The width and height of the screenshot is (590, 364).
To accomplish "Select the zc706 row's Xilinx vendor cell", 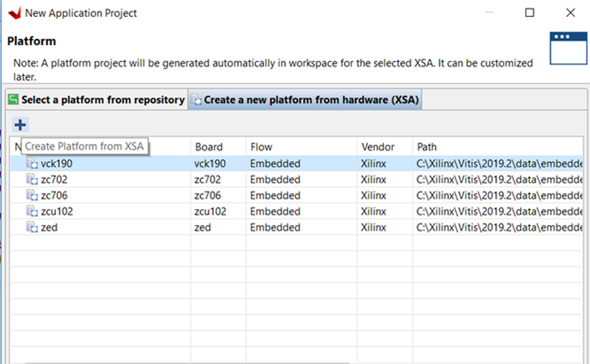I will [373, 196].
